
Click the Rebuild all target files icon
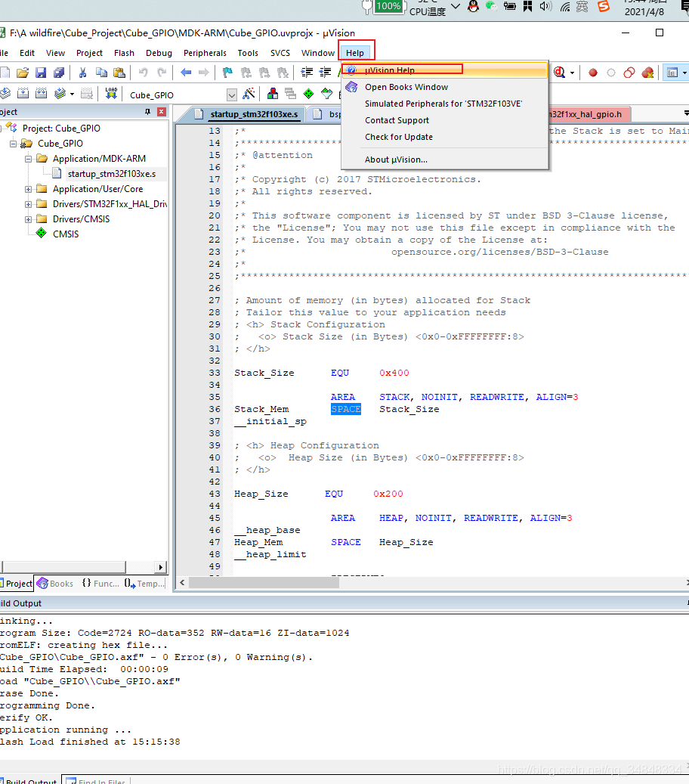(x=42, y=94)
